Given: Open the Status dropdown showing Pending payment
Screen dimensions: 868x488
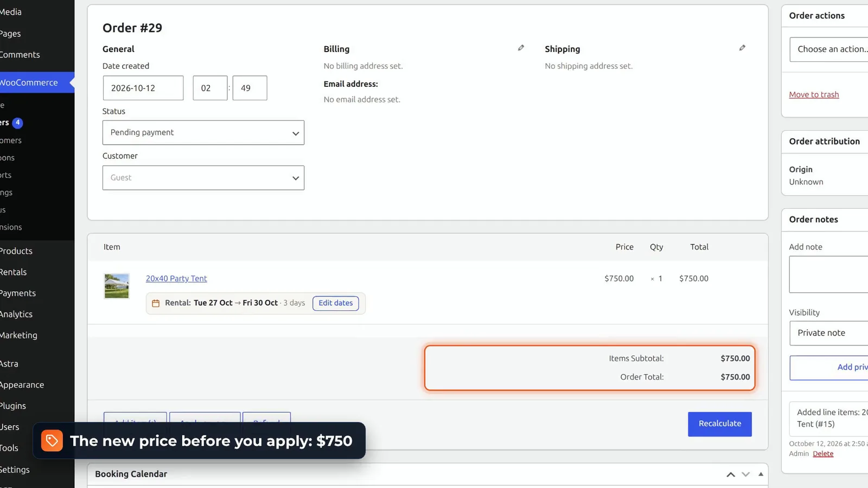Looking at the screenshot, I should pyautogui.click(x=203, y=132).
